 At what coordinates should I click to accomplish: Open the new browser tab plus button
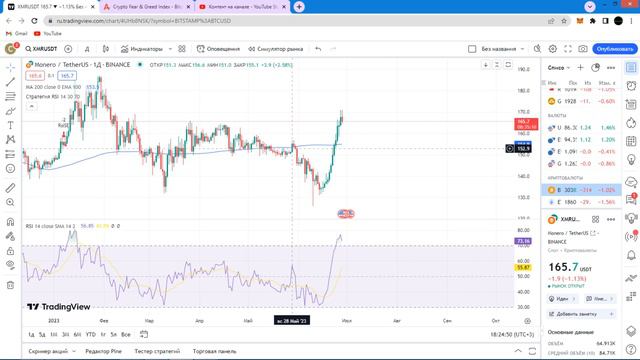tap(299, 7)
